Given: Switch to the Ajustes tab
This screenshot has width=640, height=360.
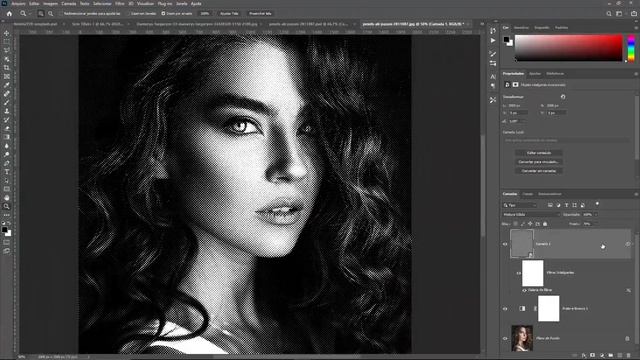Looking at the screenshot, I should pyautogui.click(x=535, y=74).
